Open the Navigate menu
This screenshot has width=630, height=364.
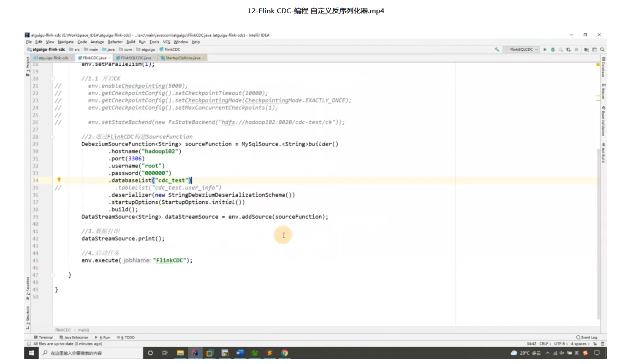click(66, 42)
